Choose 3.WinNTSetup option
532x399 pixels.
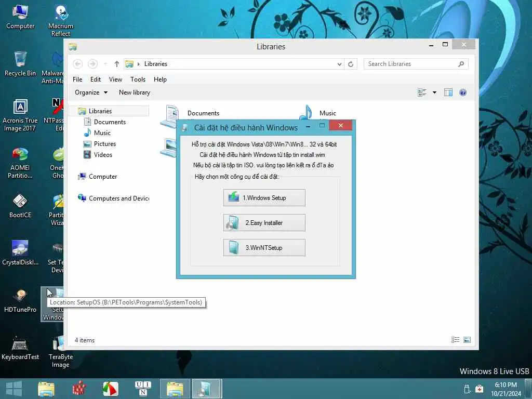264,248
